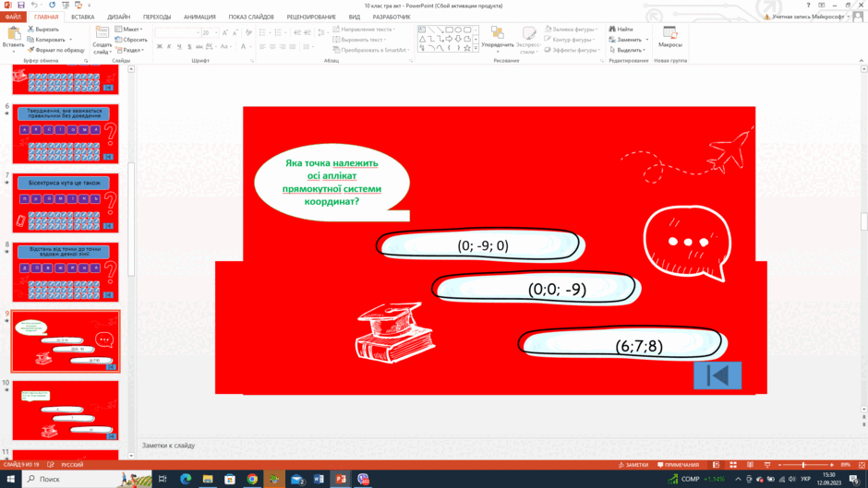
Task: Open the Копировать dropdown arrow
Action: click(71, 40)
